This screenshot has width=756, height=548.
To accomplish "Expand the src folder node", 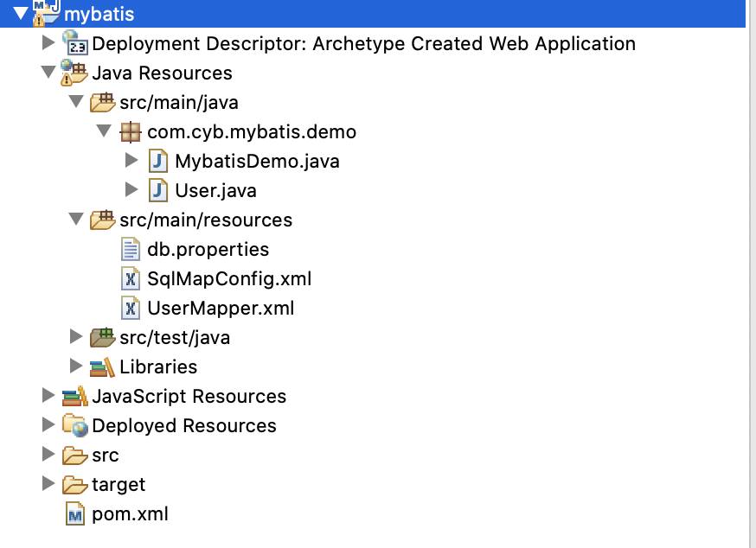I will (48, 455).
